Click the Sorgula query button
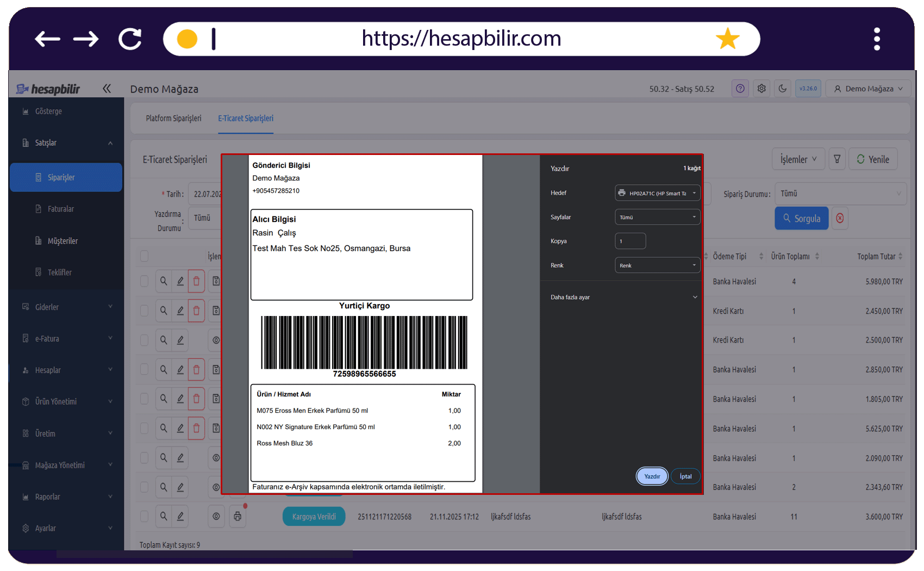 (x=802, y=218)
